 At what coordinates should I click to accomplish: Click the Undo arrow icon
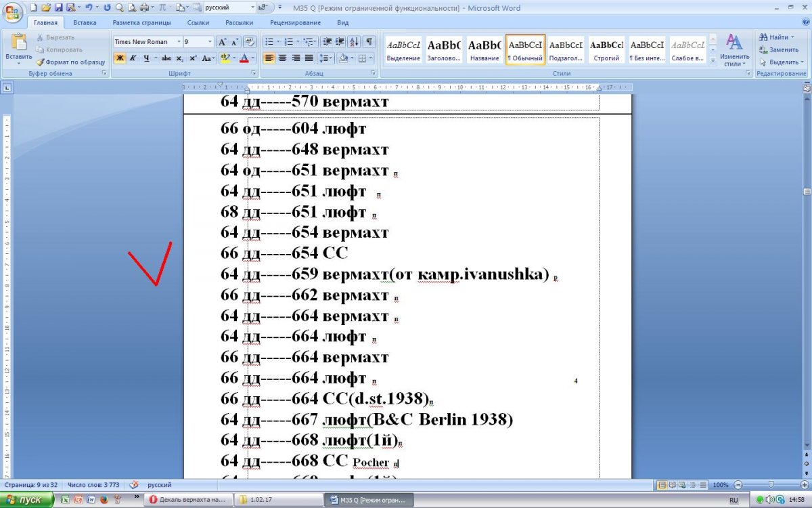click(x=88, y=7)
